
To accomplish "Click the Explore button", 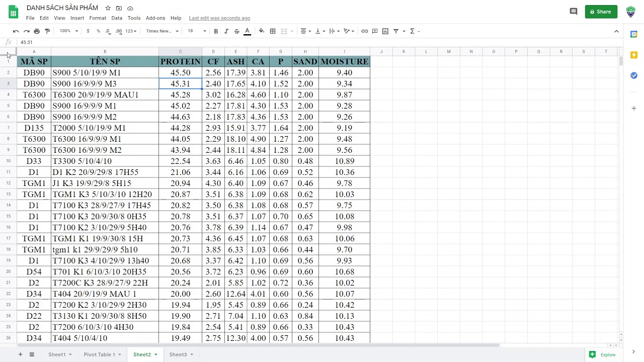I will click(x=602, y=354).
